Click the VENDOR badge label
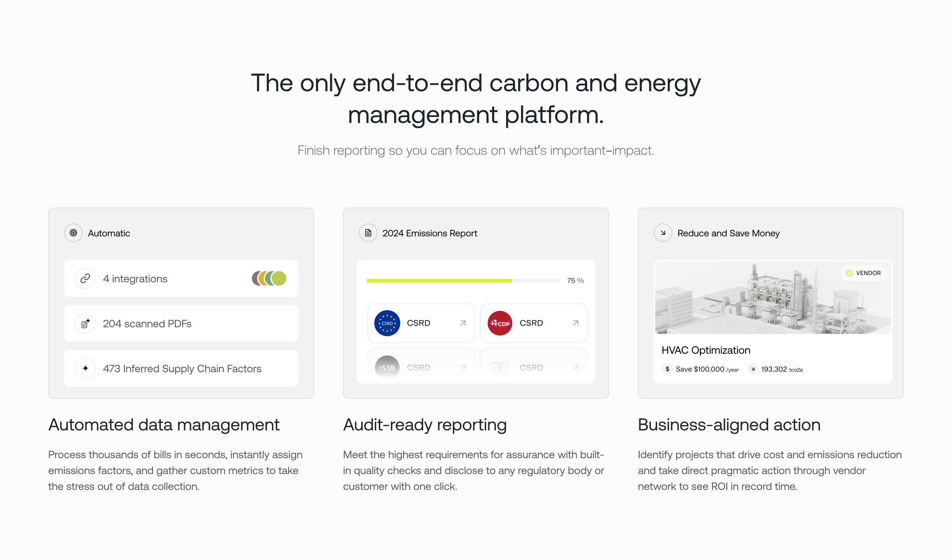 (863, 273)
